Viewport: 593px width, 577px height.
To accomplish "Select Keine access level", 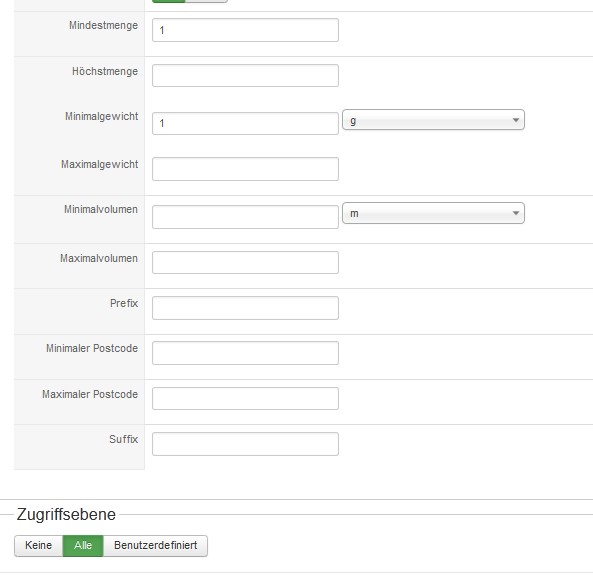I will 39,546.
